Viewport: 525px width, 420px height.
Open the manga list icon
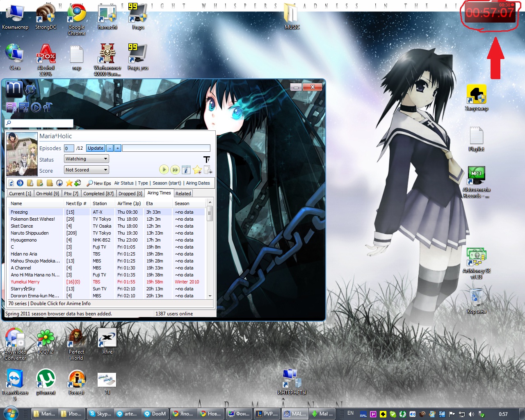(23, 107)
